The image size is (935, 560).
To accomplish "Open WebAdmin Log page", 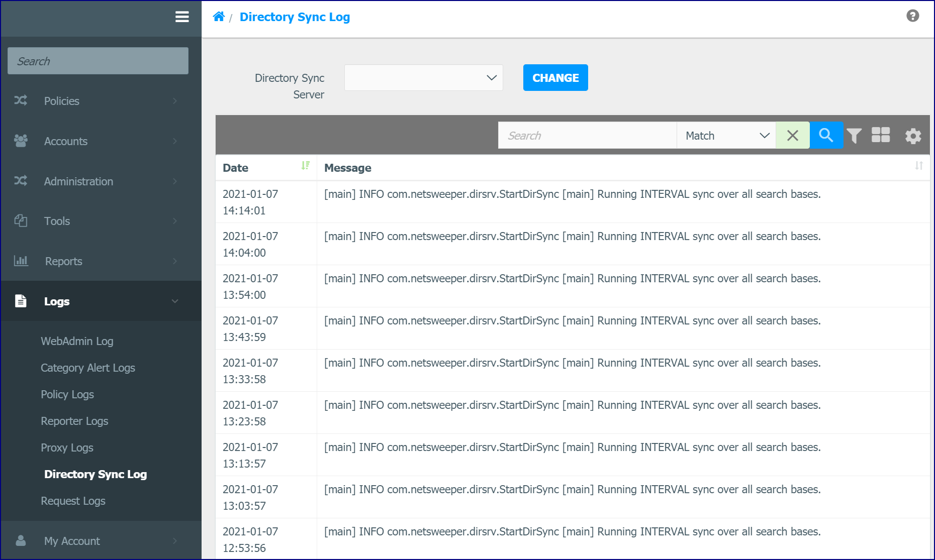I will click(77, 341).
